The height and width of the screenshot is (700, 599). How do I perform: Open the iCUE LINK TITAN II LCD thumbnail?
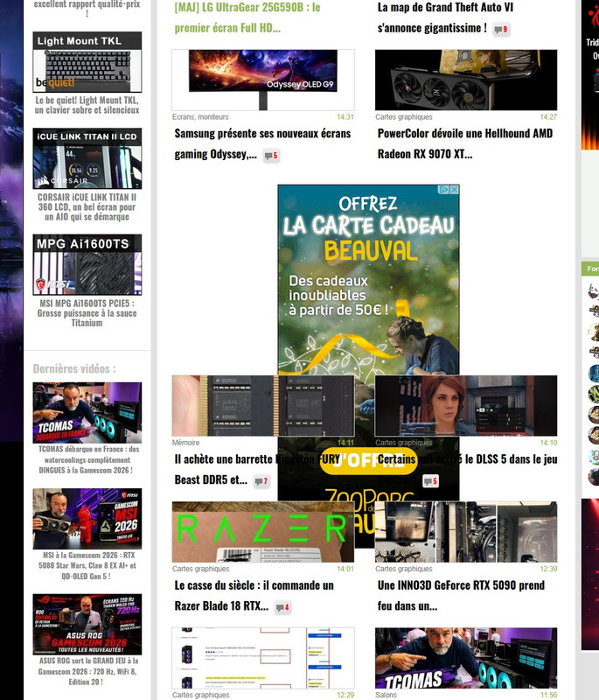[87, 158]
